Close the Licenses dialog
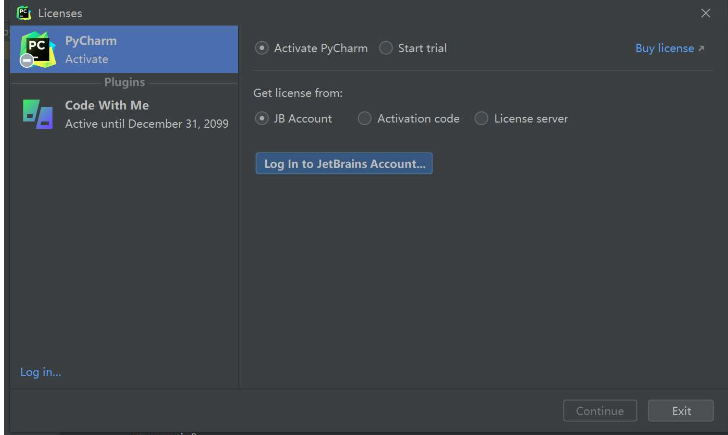This screenshot has height=435, width=728. 706,13
